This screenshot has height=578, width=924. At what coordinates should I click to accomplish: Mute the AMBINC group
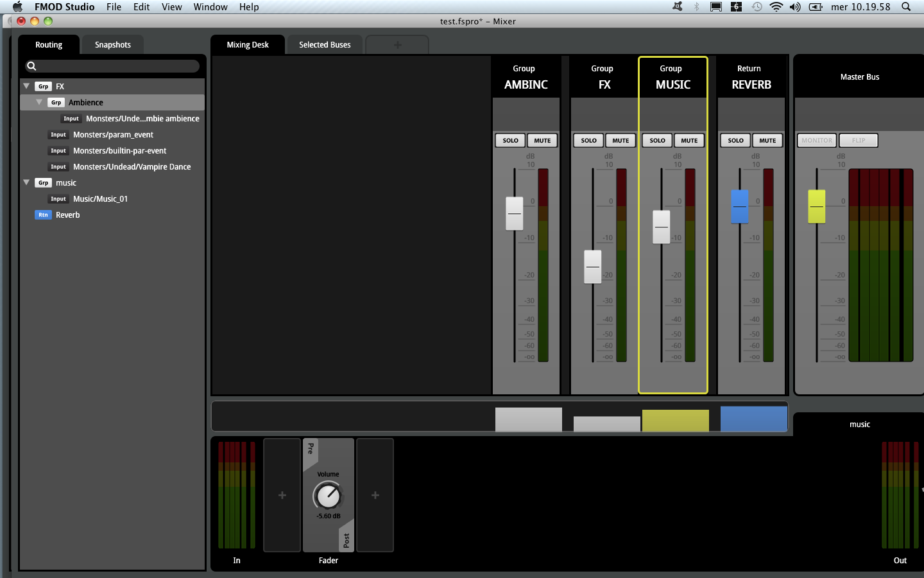tap(542, 141)
